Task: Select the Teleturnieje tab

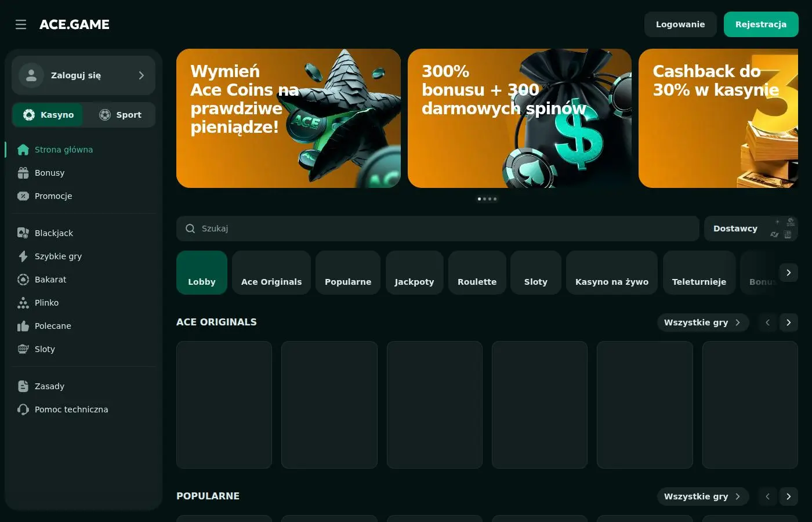Action: [699, 273]
